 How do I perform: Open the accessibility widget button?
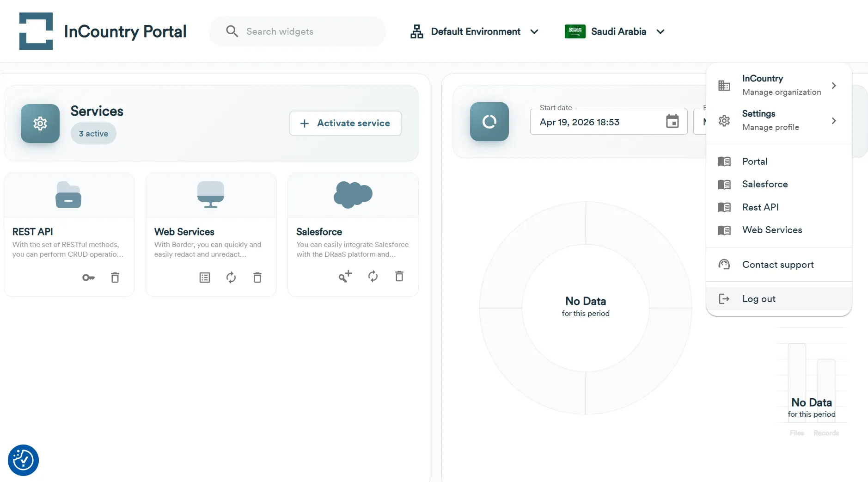[x=23, y=460]
